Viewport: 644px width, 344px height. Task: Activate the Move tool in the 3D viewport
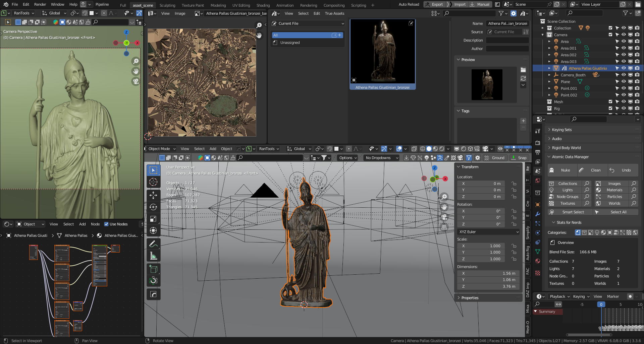point(153,195)
